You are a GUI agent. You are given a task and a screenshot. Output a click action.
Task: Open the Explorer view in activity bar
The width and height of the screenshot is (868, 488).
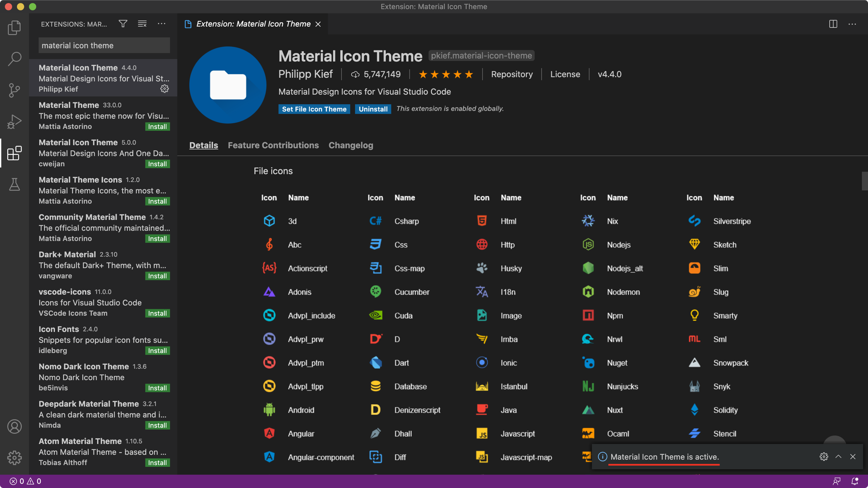(x=14, y=28)
